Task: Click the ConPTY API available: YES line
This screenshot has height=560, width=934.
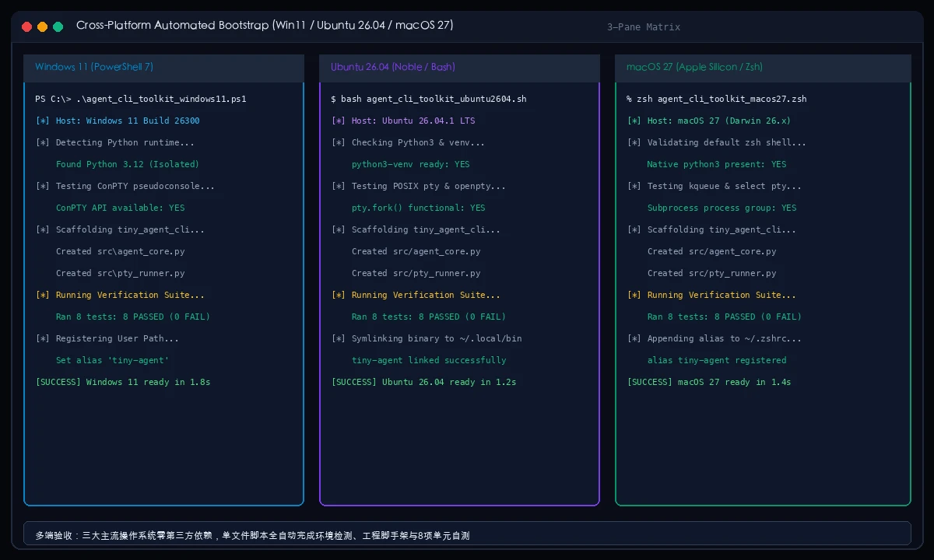Action: (x=121, y=208)
